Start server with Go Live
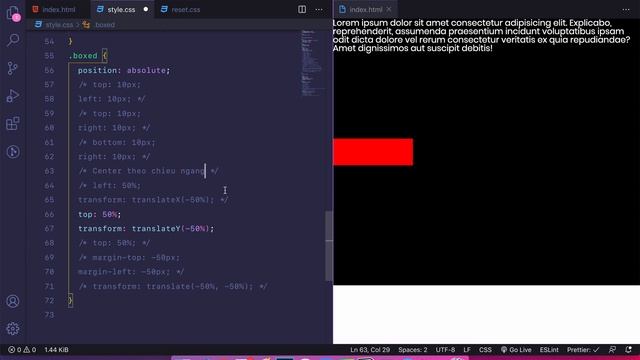 [x=516, y=350]
